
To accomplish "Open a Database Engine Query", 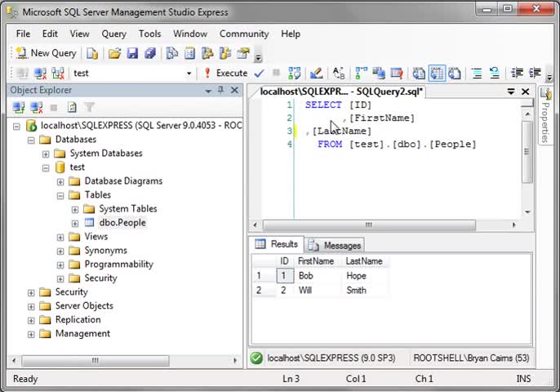I will tap(92, 53).
